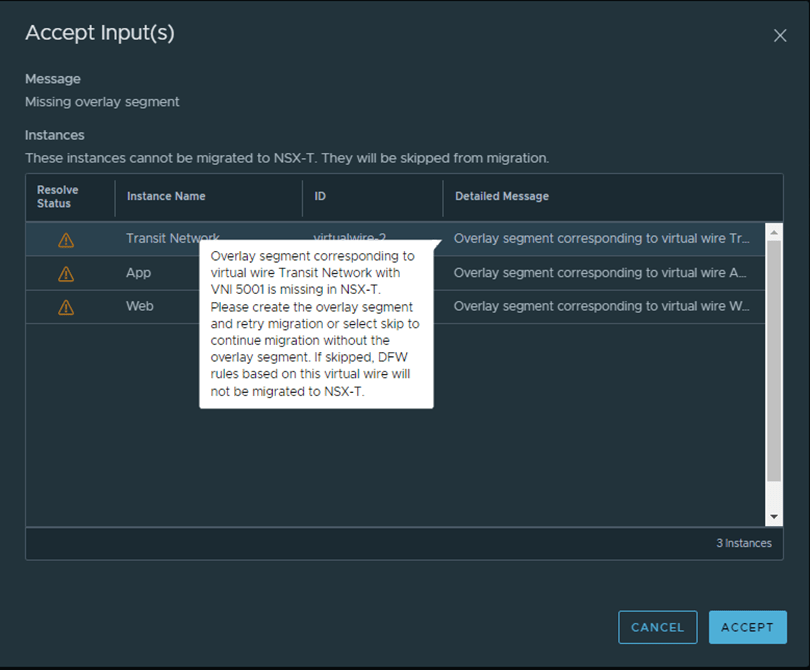Click the warning icon in App row

pyautogui.click(x=66, y=274)
